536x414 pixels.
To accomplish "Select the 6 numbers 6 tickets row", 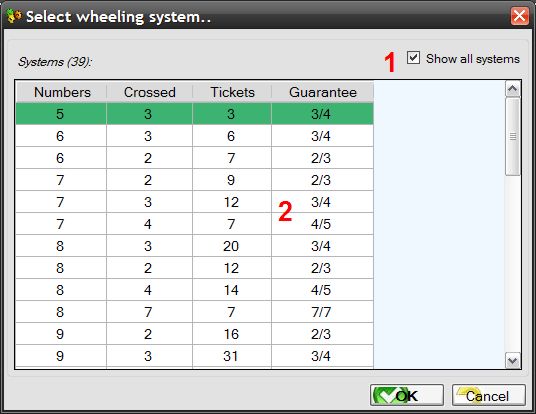I will pos(195,136).
